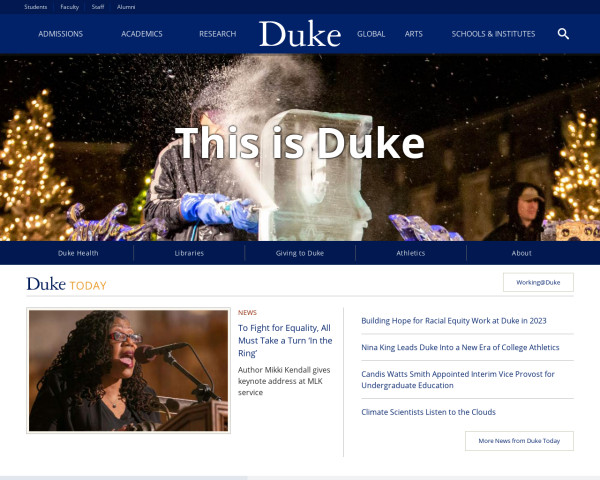Click More News from Duke Today button

coord(519,441)
